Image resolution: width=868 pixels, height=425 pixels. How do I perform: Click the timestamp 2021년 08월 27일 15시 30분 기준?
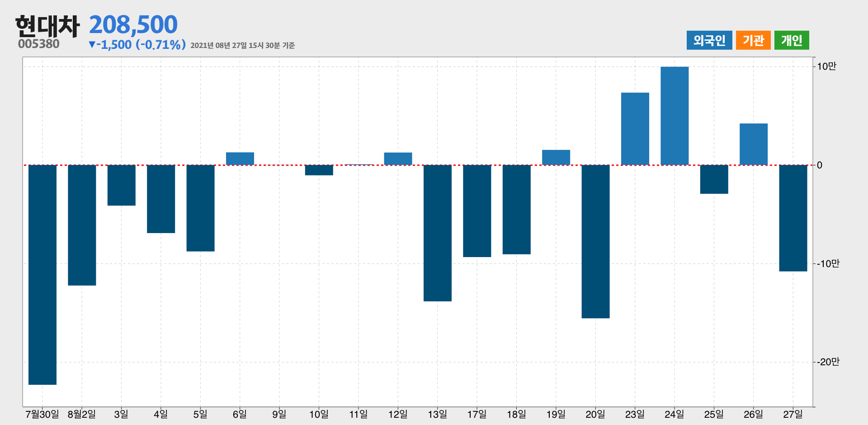click(x=243, y=45)
